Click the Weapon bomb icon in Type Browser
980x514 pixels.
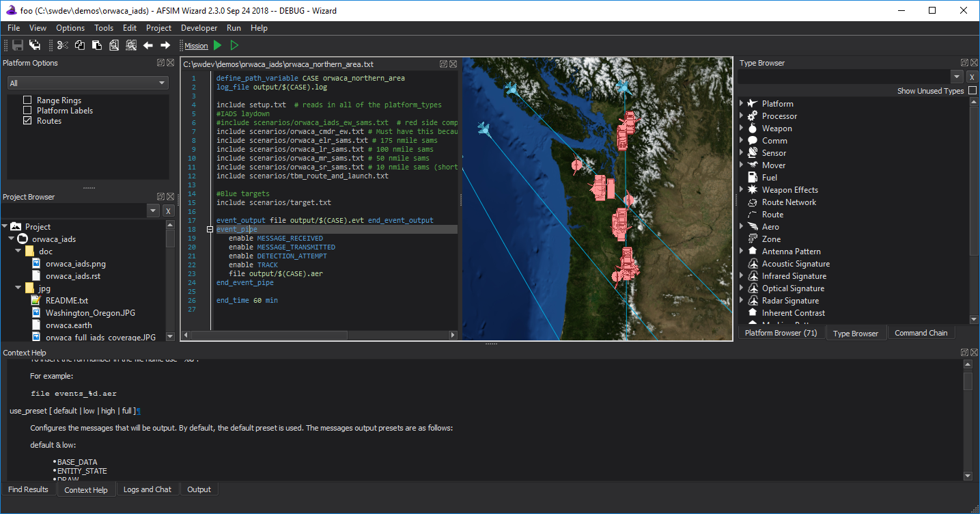[x=753, y=128]
